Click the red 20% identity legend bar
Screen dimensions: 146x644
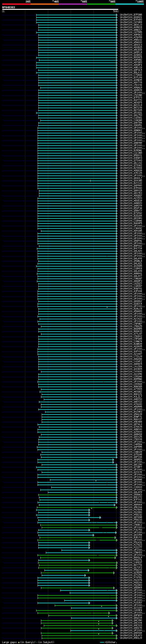tap(16, 4)
